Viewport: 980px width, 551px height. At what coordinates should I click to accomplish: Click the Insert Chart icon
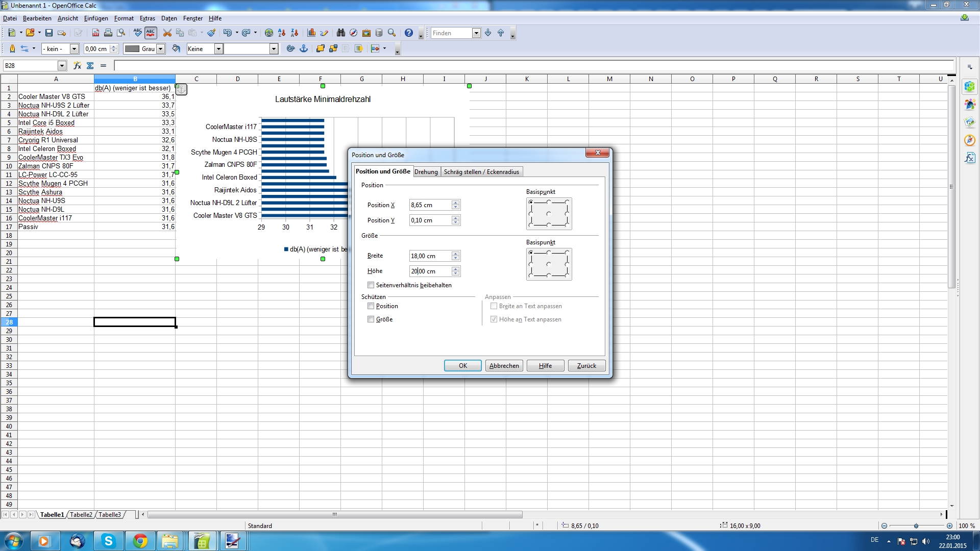pos(311,33)
